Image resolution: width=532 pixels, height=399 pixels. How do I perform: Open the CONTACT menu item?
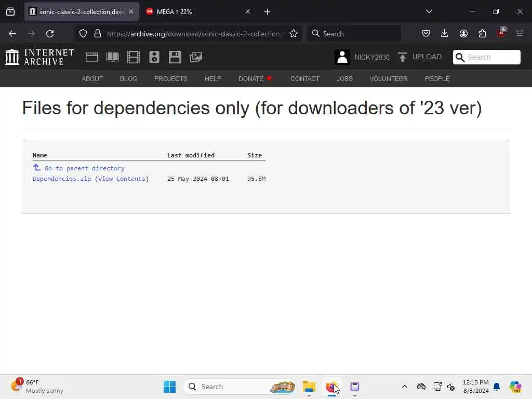(x=304, y=79)
